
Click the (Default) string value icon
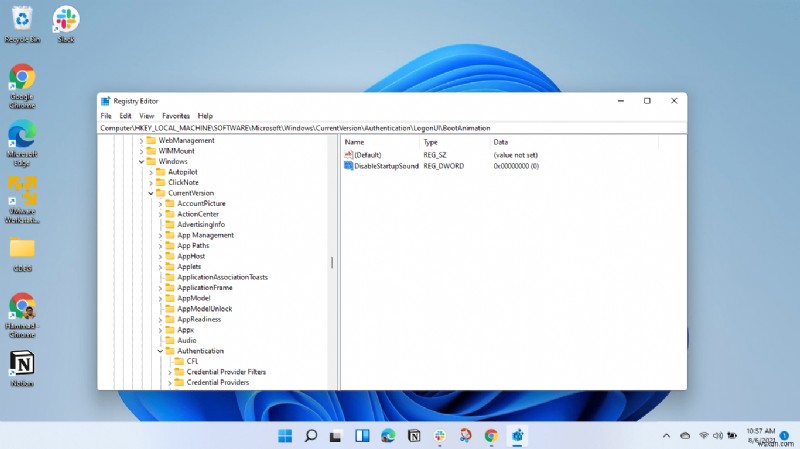(x=348, y=155)
